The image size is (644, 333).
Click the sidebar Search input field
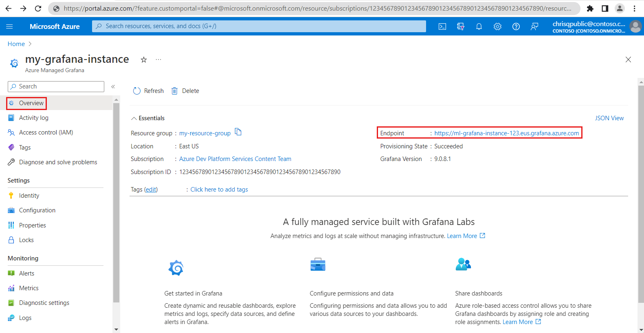[x=56, y=86]
